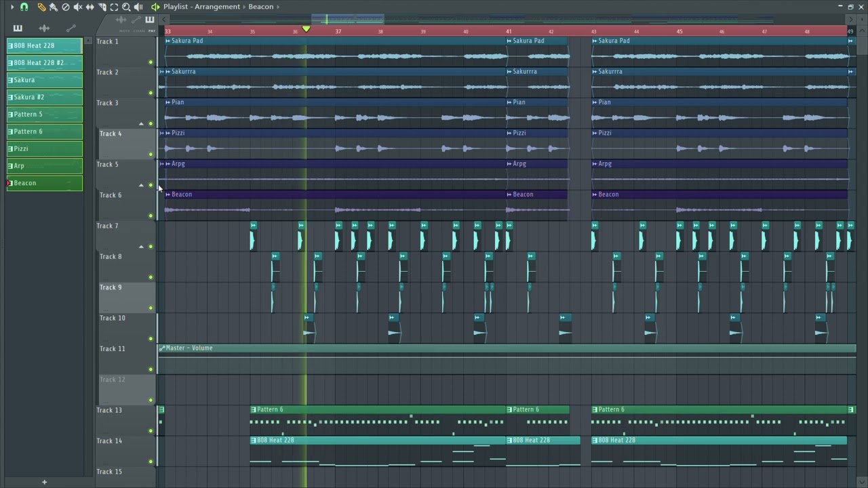Click bar 41 on the timeline ruler
The height and width of the screenshot is (488, 868).
point(509,31)
